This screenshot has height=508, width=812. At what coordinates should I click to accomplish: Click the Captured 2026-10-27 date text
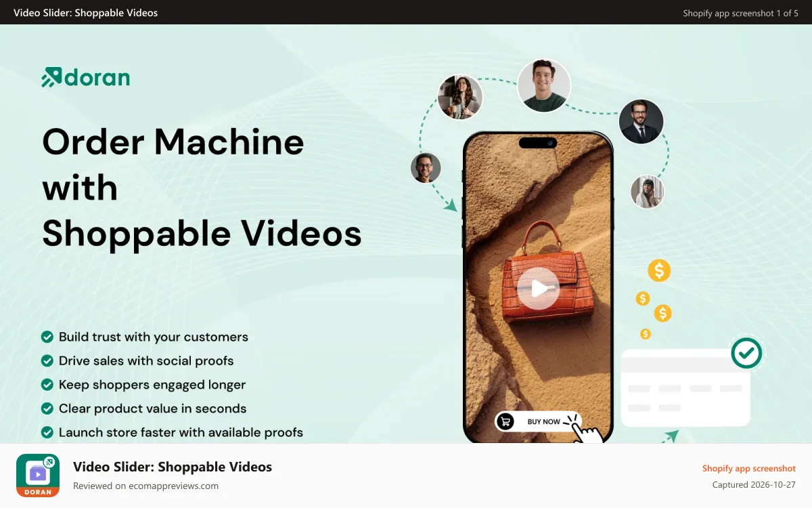tap(754, 485)
